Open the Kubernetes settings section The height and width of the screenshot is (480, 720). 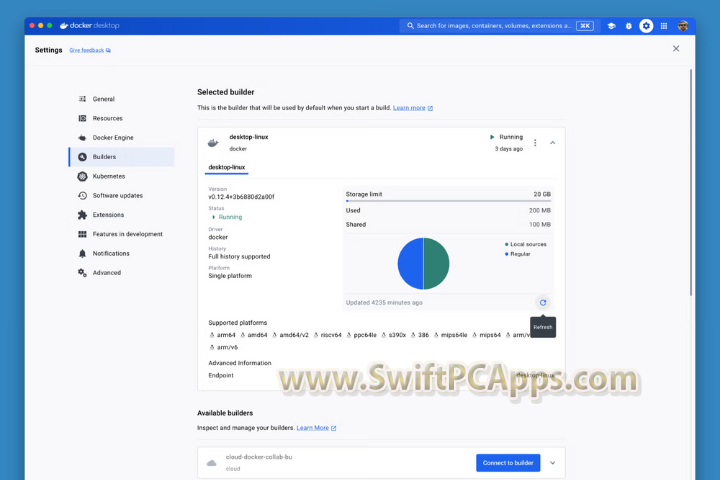[122, 176]
